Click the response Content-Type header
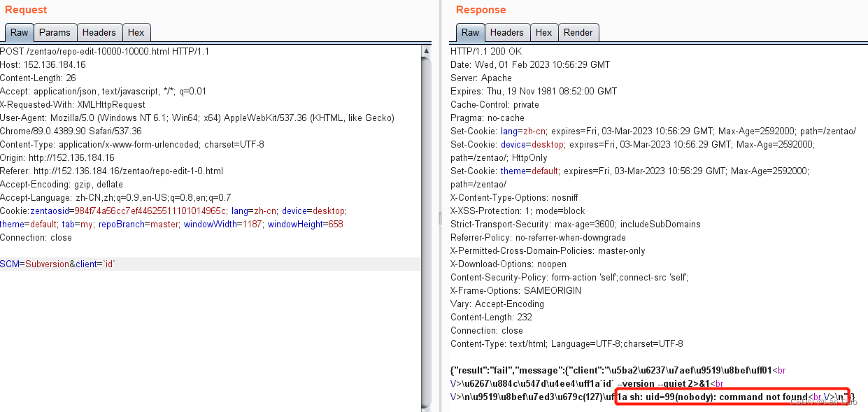Screen dimensions: 868x412 (567, 344)
